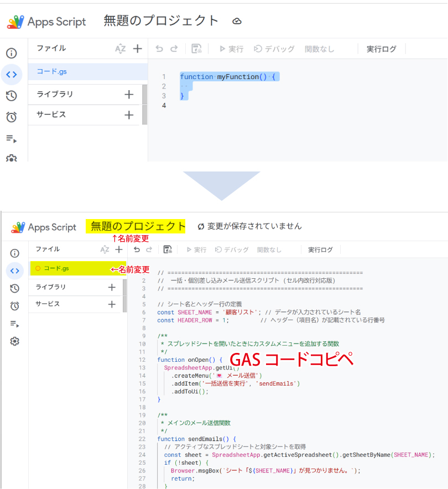Select highlighted コード.gs file in lower file list
The width and height of the screenshot is (448, 489).
pyautogui.click(x=56, y=268)
